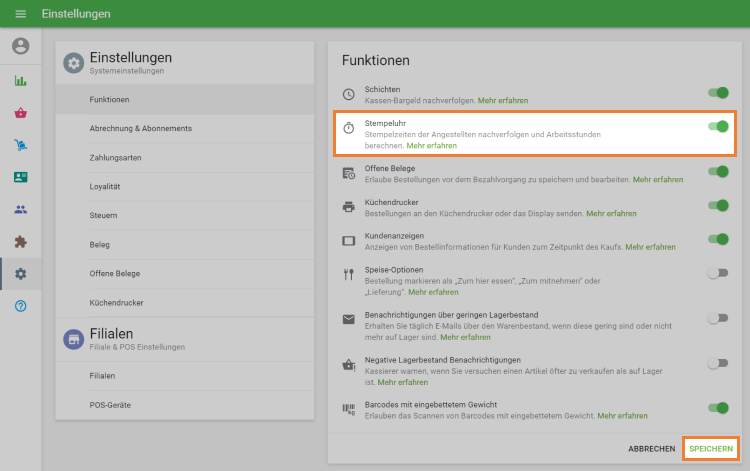Click the ABBRECHEN button

click(651, 449)
